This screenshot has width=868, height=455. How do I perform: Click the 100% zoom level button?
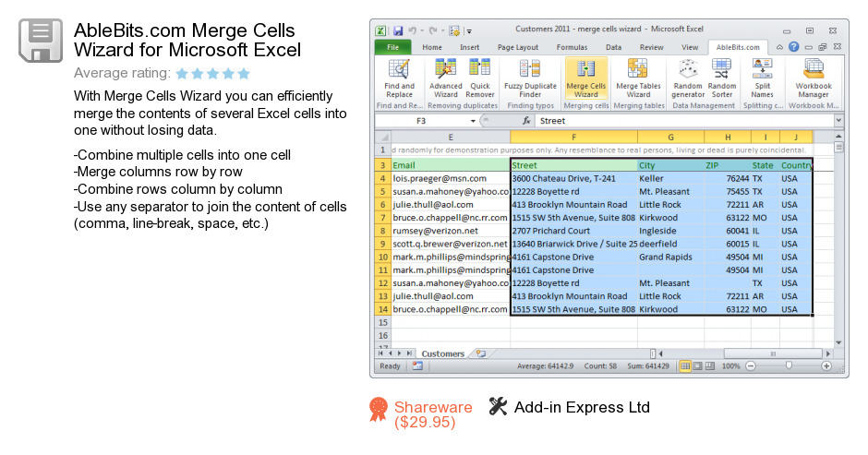click(x=730, y=365)
